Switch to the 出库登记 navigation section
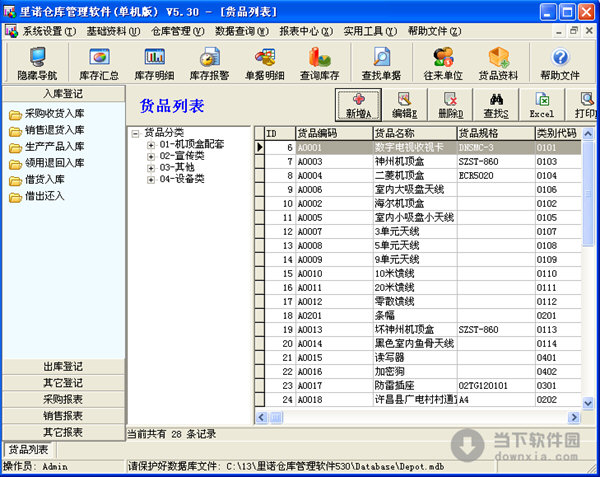 pos(62,366)
